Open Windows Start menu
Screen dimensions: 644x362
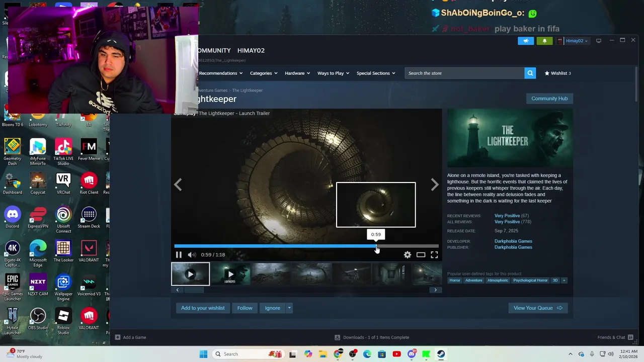203,354
